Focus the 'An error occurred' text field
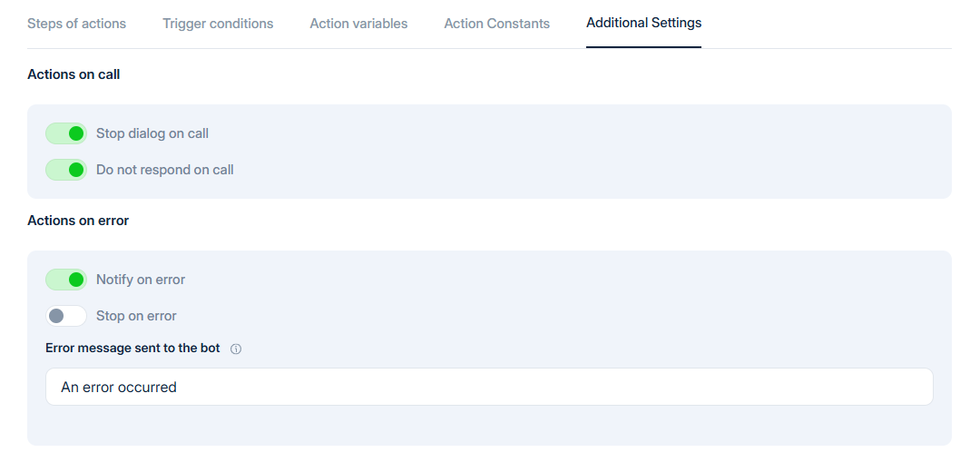The image size is (980, 462). (488, 387)
